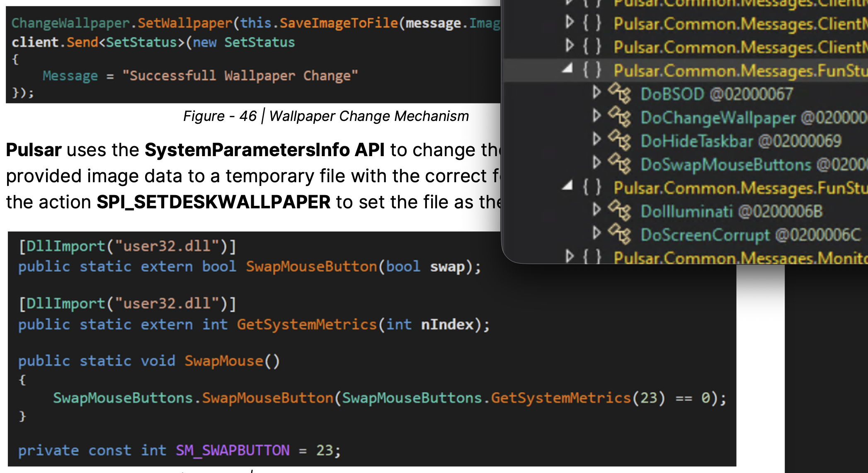Expand the DoIlluminati class node
The height and width of the screenshot is (473, 868).
(596, 210)
